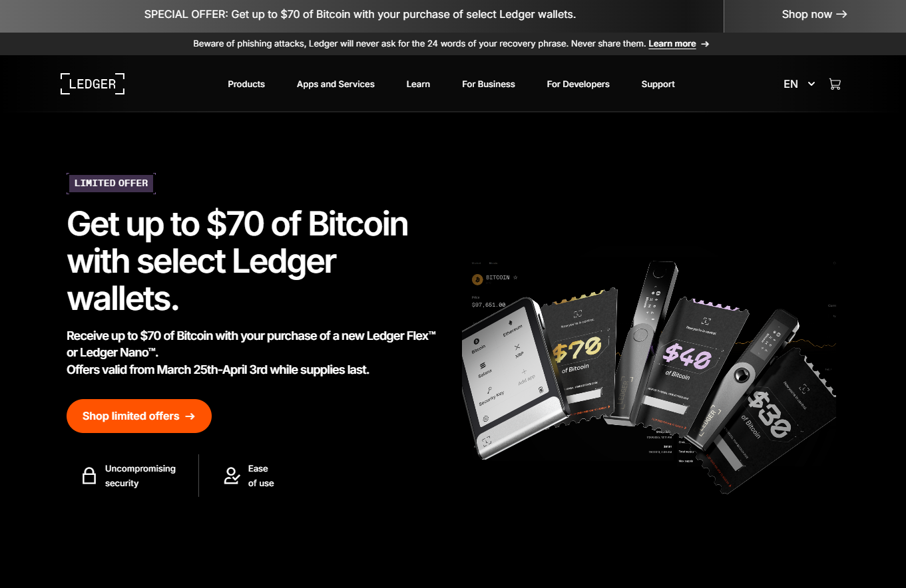Click Shop limited offers button
The width and height of the screenshot is (906, 588).
(x=139, y=416)
